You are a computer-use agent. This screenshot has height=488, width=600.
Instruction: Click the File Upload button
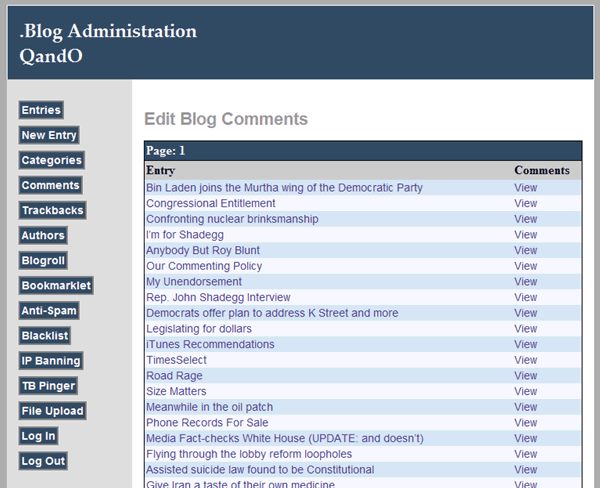[52, 411]
